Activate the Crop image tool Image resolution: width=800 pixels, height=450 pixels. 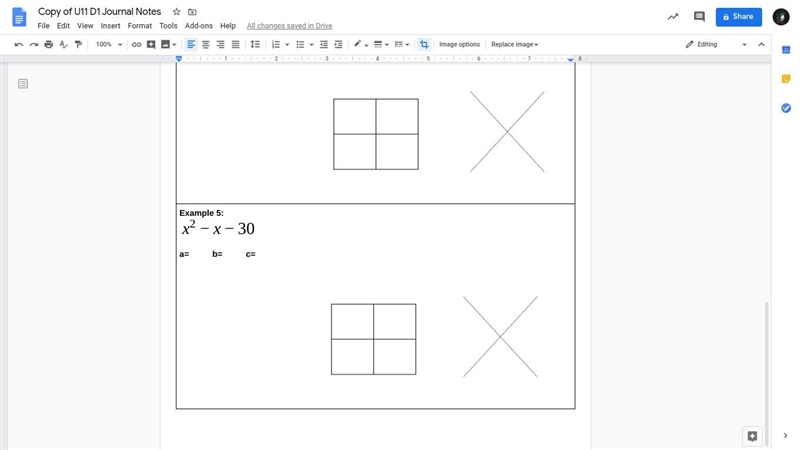pyautogui.click(x=424, y=44)
